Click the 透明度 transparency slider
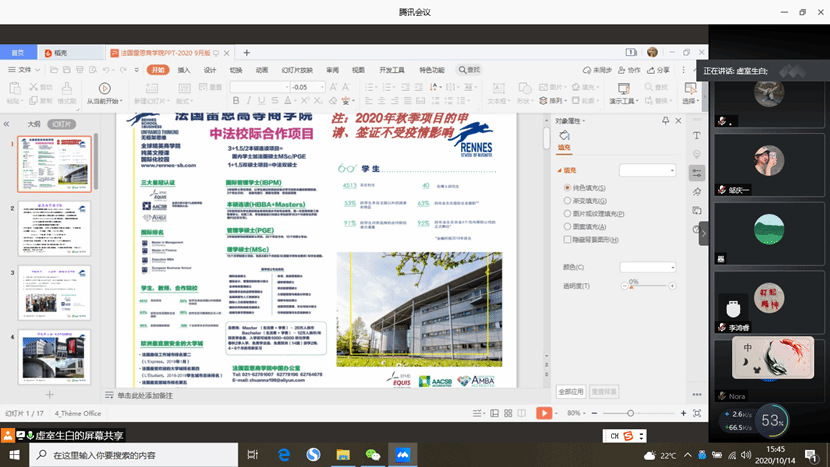 pyautogui.click(x=630, y=286)
